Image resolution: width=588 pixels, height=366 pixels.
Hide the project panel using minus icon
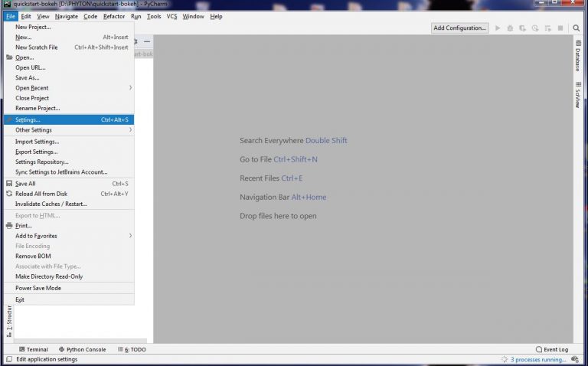coord(147,41)
